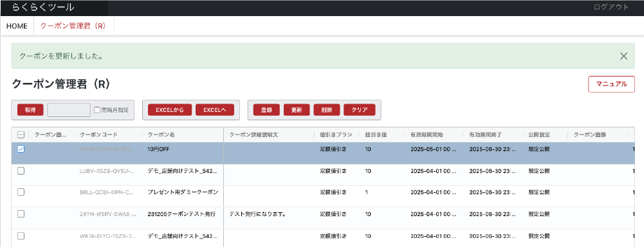
Task: Check the 231205クーポンテスト発行 row checkbox
Action: (x=21, y=214)
